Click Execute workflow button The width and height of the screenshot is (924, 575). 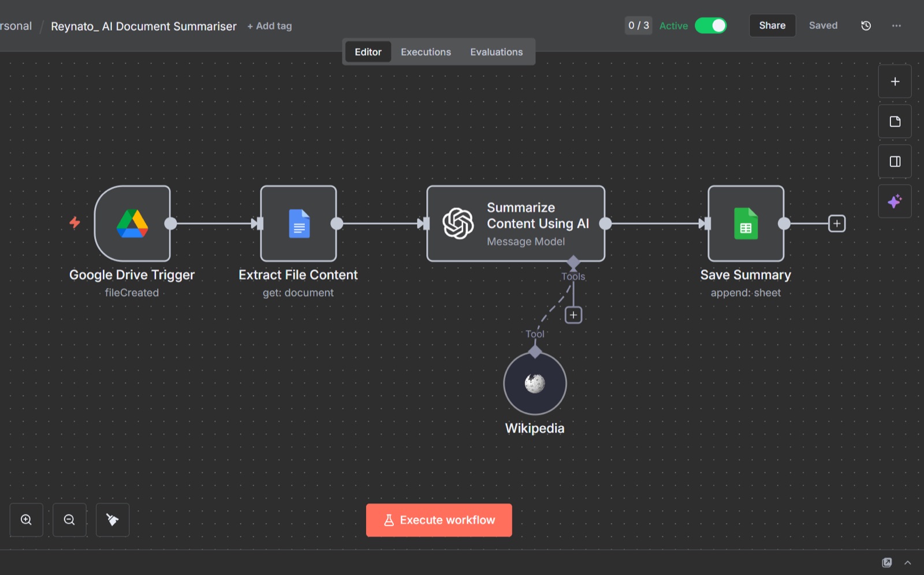coord(439,520)
